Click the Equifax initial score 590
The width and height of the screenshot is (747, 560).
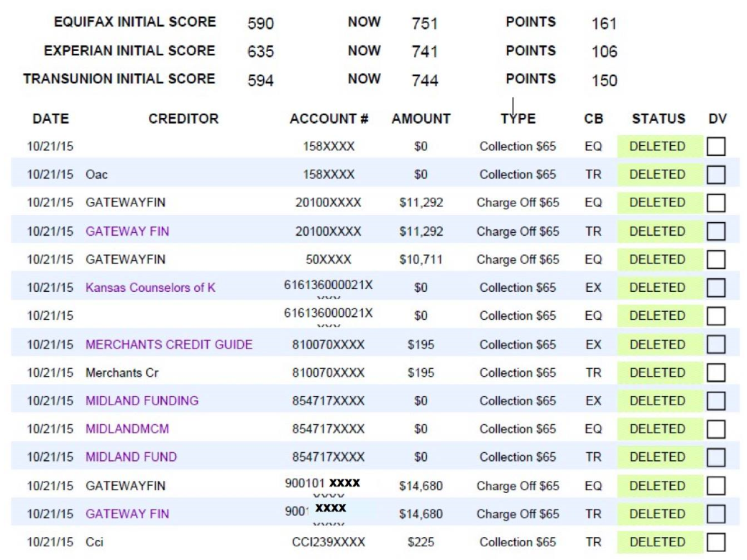click(260, 23)
